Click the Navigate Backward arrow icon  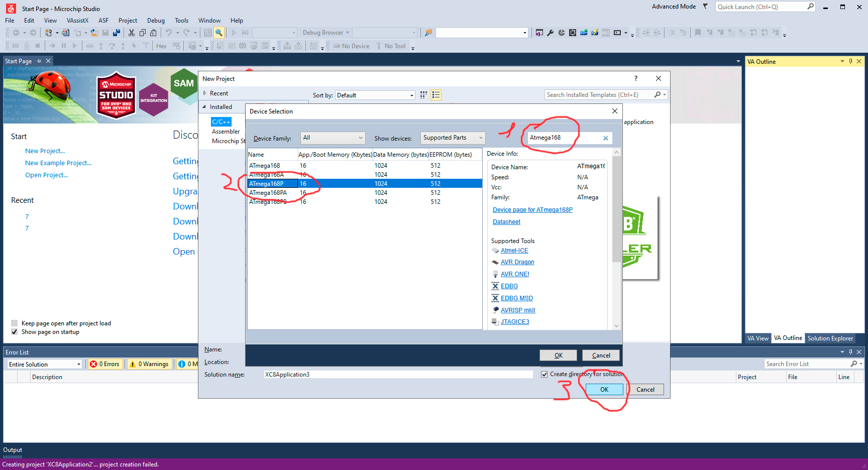click(x=16, y=33)
